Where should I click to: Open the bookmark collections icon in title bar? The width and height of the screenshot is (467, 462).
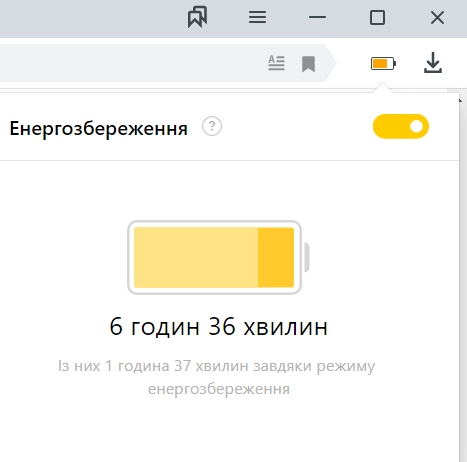click(197, 17)
